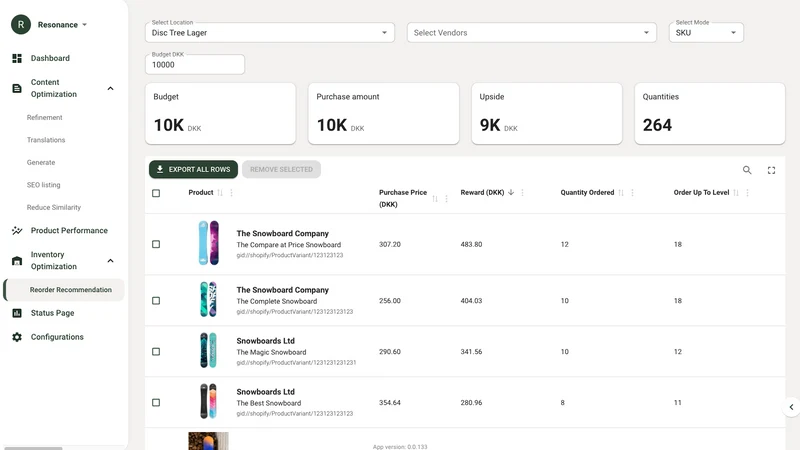Click the Dashboard grid icon

pos(17,58)
